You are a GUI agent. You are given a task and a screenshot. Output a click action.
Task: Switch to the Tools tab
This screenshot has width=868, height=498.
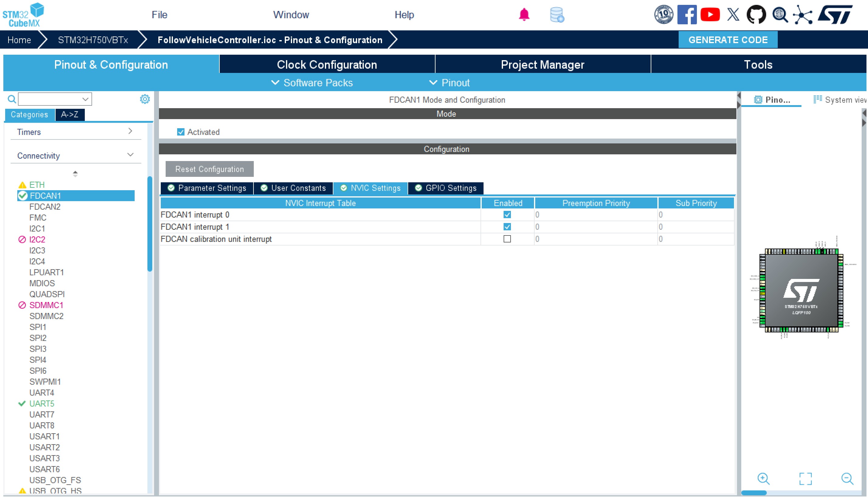click(758, 65)
